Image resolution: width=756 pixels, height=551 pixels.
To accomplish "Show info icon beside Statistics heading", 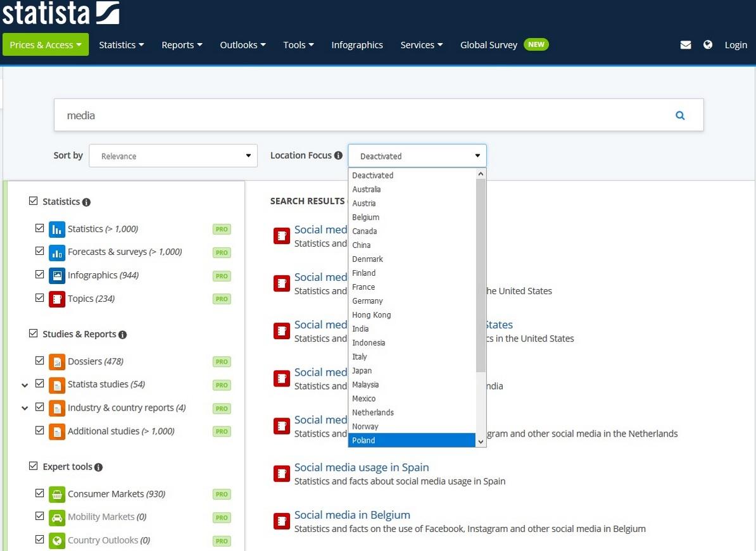I will click(86, 202).
